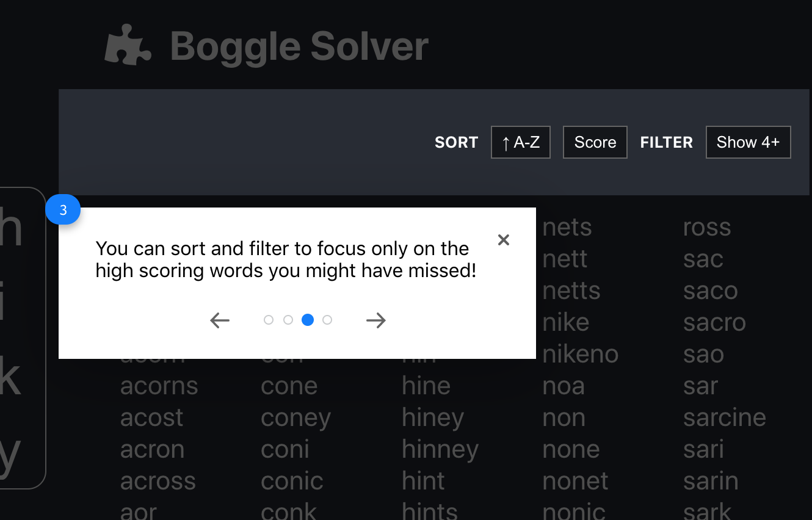Toggle the Show 4+ word filter

[x=748, y=142]
